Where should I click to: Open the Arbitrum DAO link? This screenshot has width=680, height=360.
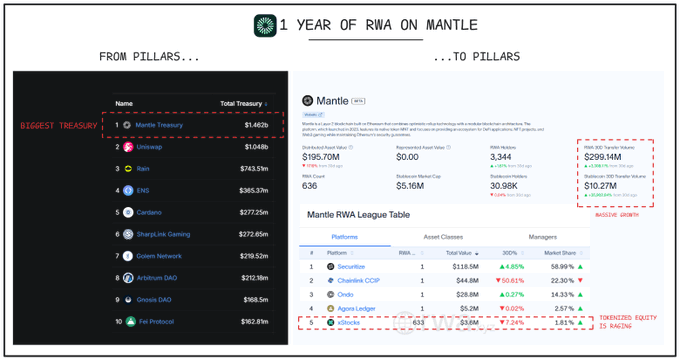pyautogui.click(x=157, y=278)
